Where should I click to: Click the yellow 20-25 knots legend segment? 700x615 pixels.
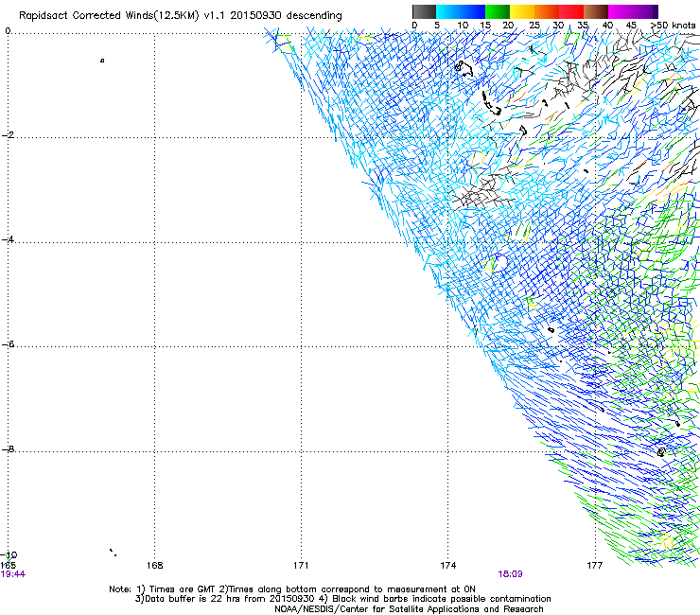click(x=522, y=11)
